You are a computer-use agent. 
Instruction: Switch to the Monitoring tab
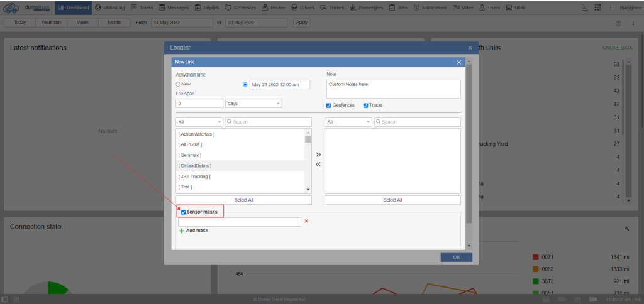[110, 8]
